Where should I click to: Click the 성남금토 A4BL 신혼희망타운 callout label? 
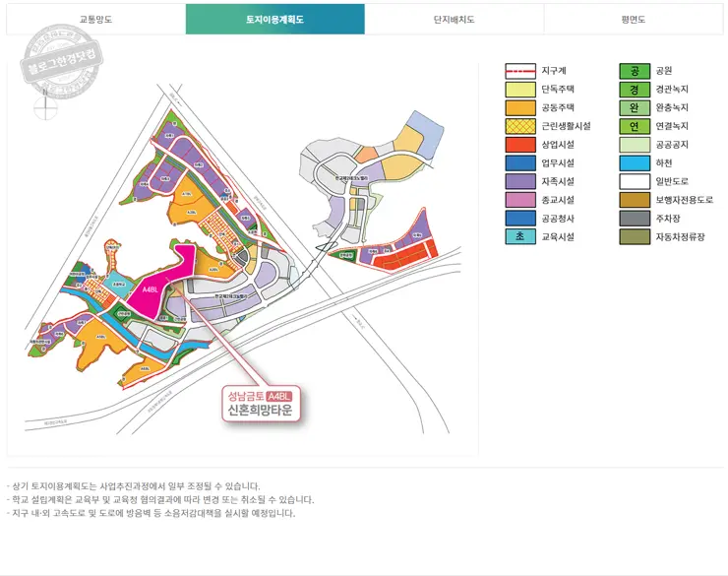click(261, 404)
